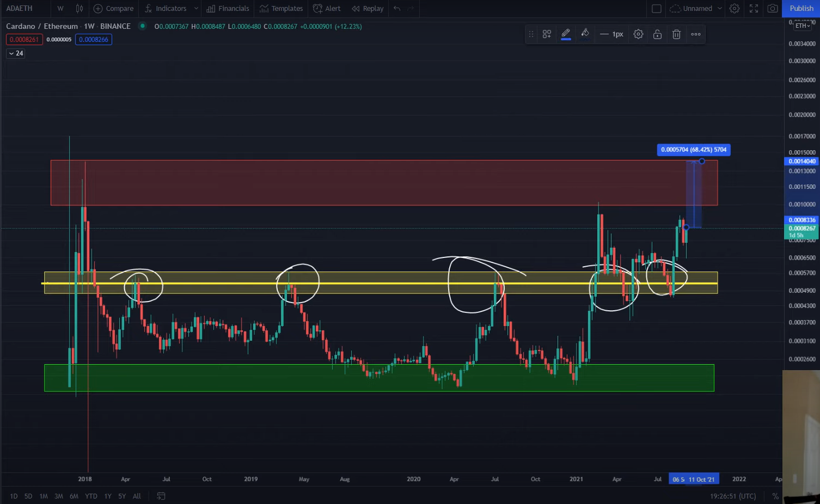The image size is (820, 504).
Task: Open the Indicators dialog
Action: (x=166, y=8)
